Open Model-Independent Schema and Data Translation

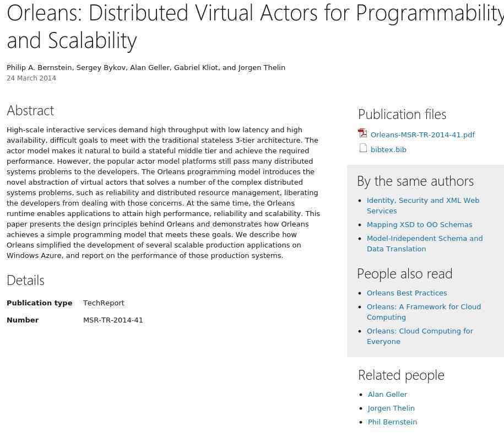pyautogui.click(x=425, y=244)
